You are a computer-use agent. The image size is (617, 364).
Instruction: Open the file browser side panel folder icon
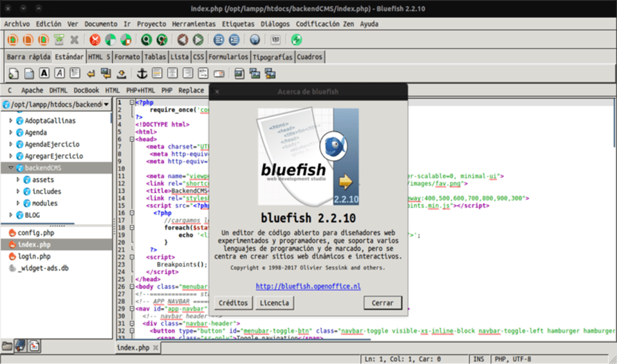point(7,345)
